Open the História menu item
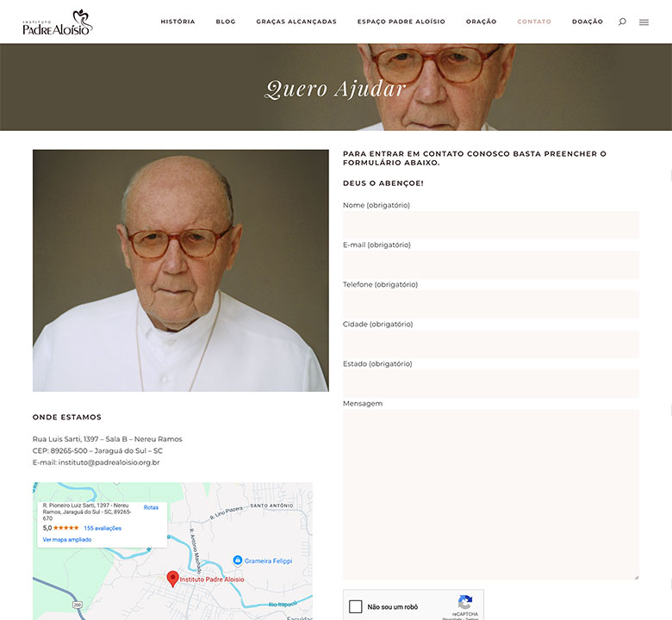Viewport: 672px width, 620px height. click(x=177, y=22)
